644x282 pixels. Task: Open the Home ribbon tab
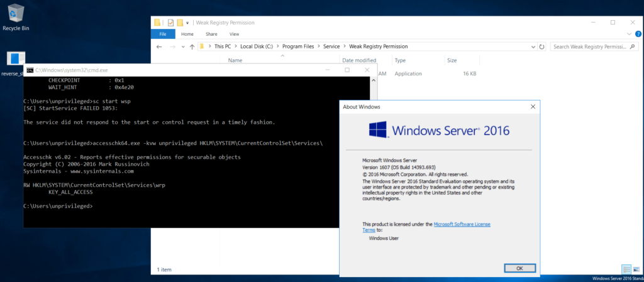point(187,34)
